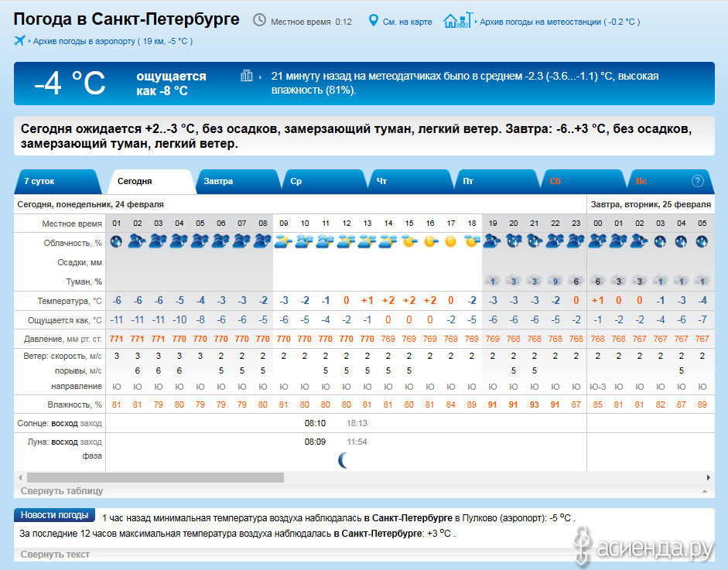Image resolution: width=728 pixels, height=570 pixels.
Task: Click humidity value 93 at hour 21
Action: (x=535, y=404)
